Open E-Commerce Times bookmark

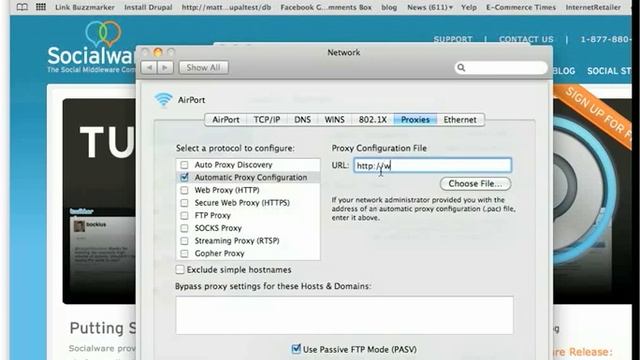(x=521, y=7)
